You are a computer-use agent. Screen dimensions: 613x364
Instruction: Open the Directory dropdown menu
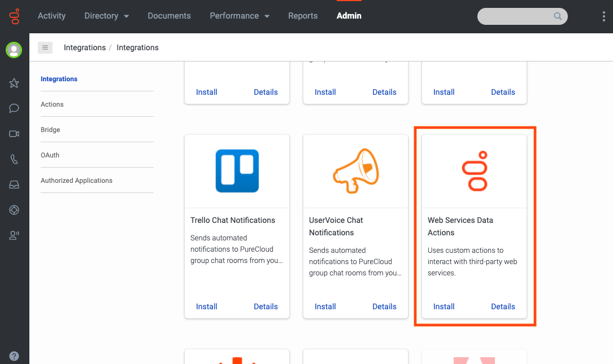106,16
